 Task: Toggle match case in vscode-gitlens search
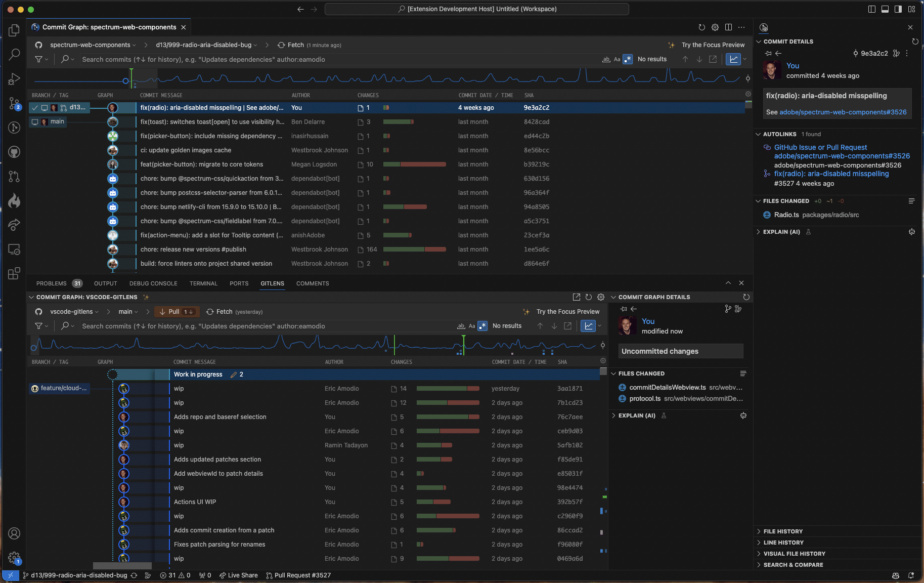tap(472, 326)
